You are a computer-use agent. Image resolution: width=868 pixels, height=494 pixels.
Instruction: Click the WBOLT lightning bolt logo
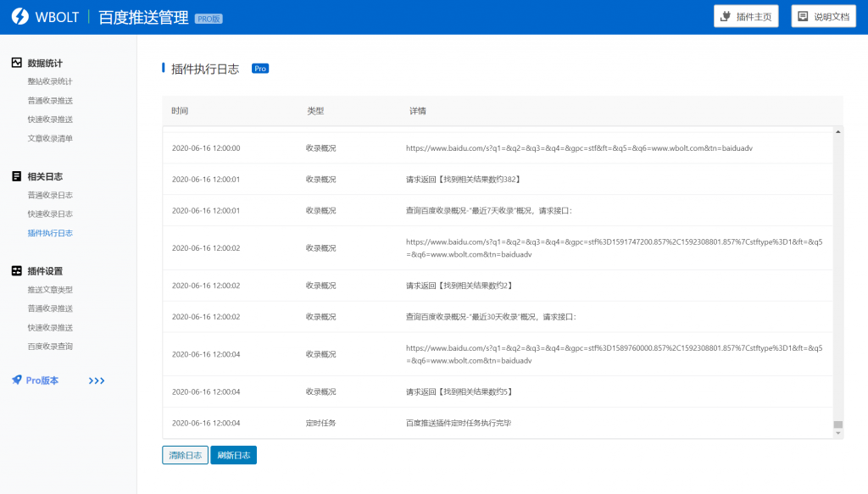[x=20, y=15]
